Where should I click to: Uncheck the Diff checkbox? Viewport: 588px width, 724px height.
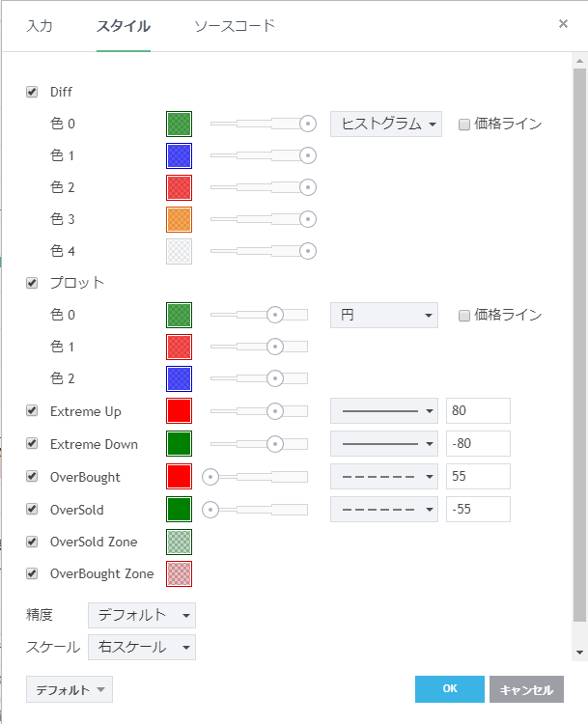coord(32,92)
